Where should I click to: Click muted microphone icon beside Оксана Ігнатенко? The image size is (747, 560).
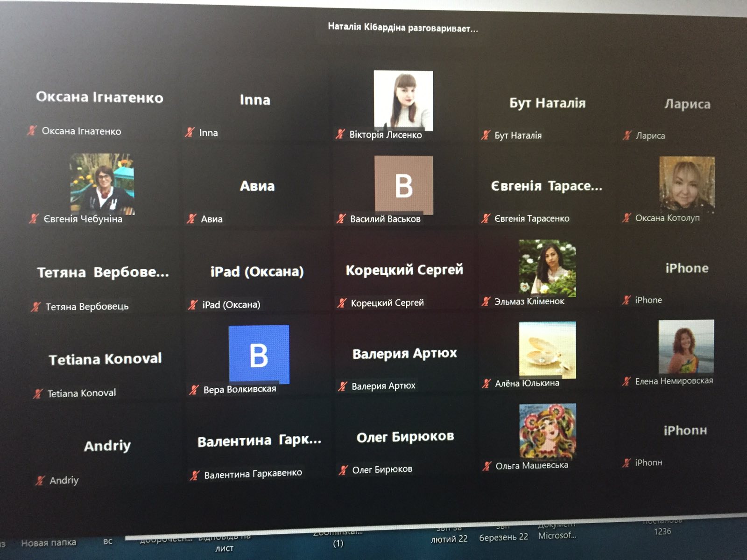point(32,131)
